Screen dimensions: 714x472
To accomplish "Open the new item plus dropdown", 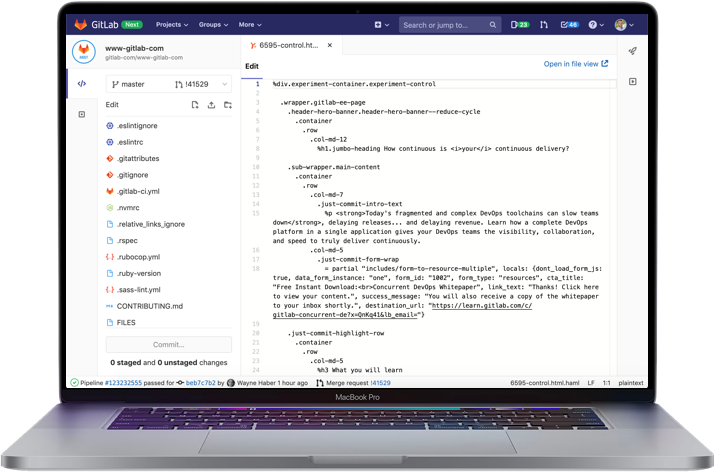I will pos(382,25).
